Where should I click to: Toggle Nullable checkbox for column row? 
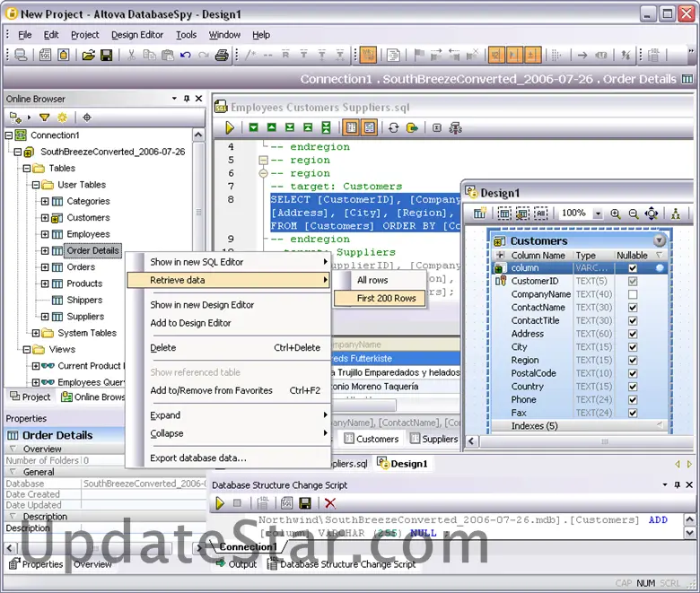pyautogui.click(x=633, y=268)
